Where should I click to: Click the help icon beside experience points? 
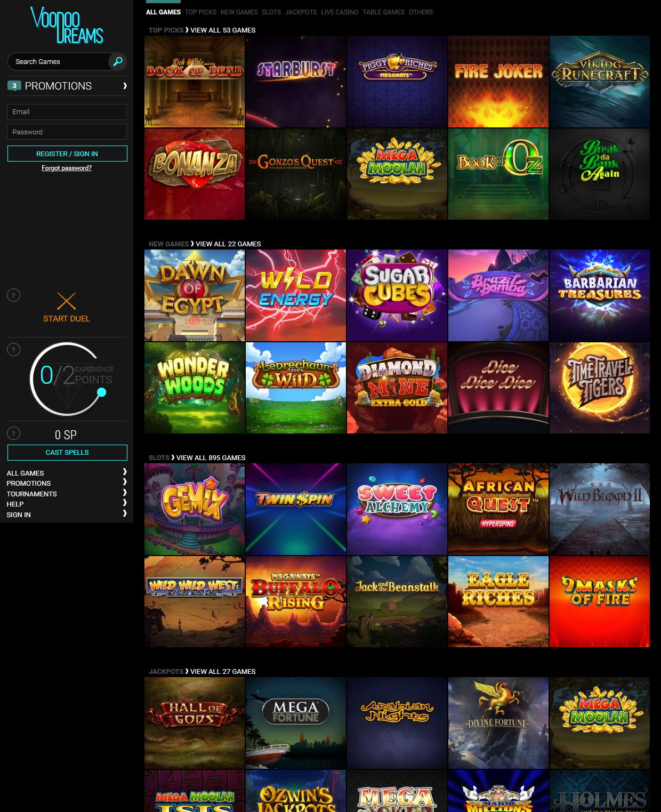[13, 350]
